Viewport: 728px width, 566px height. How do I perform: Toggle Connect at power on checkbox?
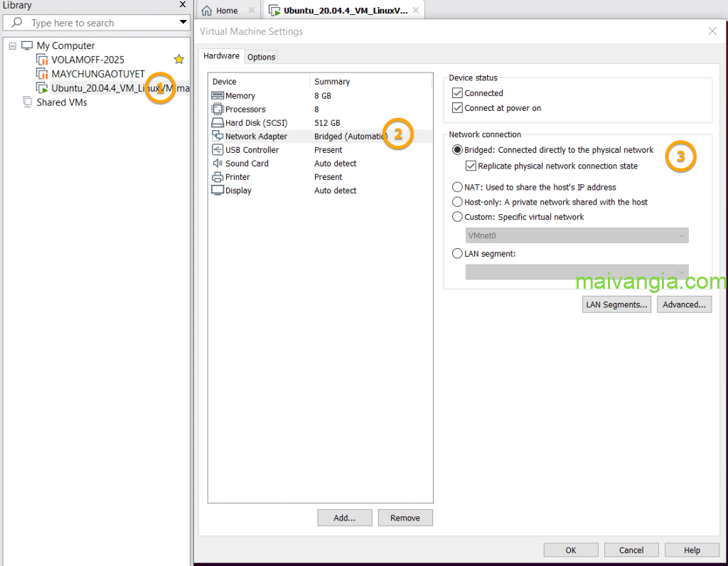[x=457, y=108]
